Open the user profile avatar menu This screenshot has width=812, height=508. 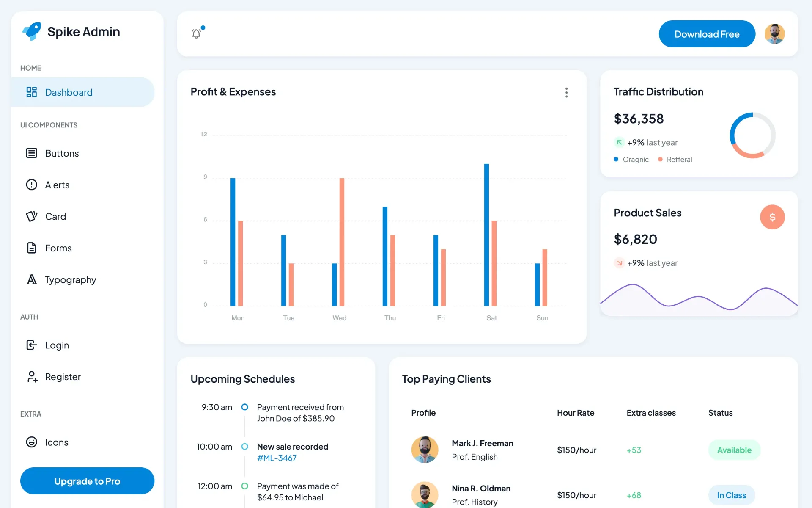(x=774, y=34)
